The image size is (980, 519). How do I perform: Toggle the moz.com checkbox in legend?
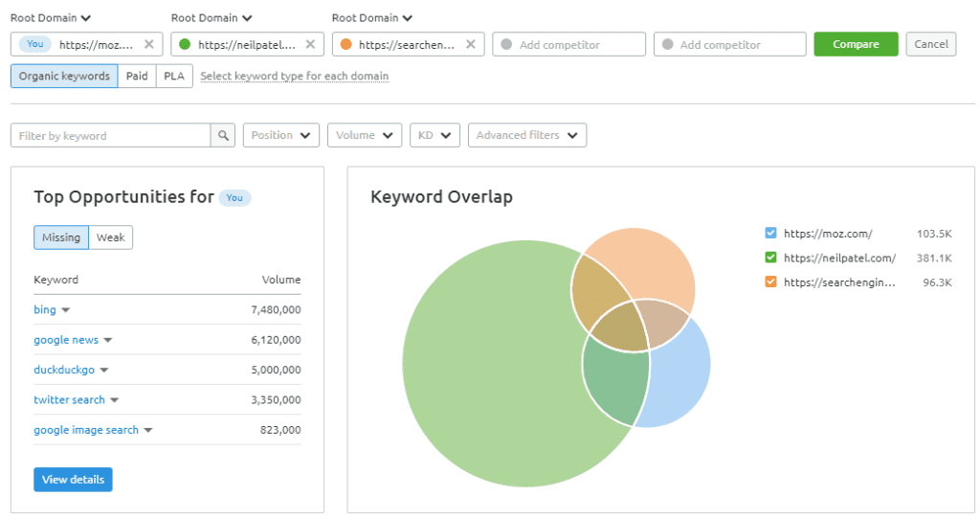pyautogui.click(x=770, y=234)
